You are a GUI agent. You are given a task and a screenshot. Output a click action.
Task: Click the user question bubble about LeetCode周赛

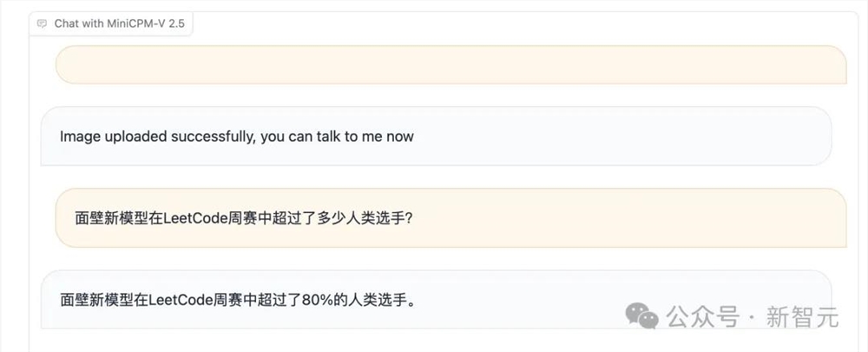[x=450, y=218]
